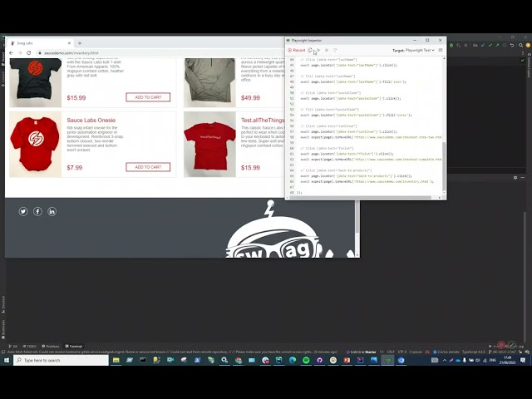Click the IDE Update Project blue check icon
This screenshot has height=399, width=532.
click(x=483, y=45)
